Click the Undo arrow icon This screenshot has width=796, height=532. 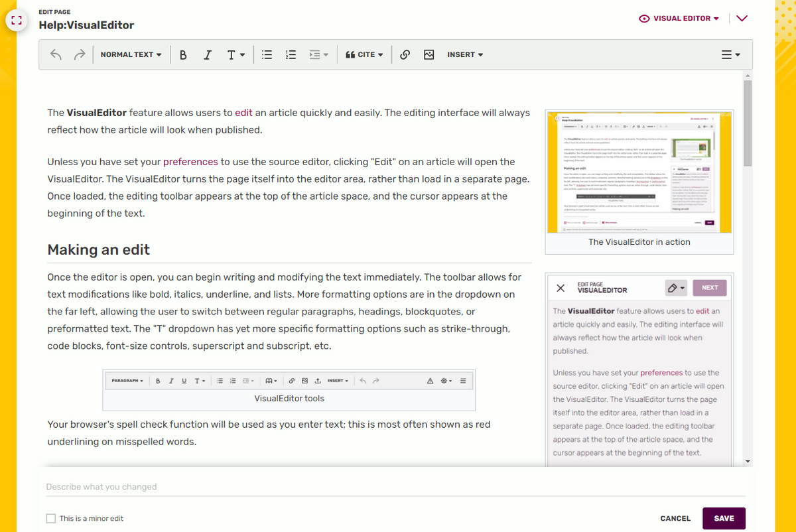56,54
